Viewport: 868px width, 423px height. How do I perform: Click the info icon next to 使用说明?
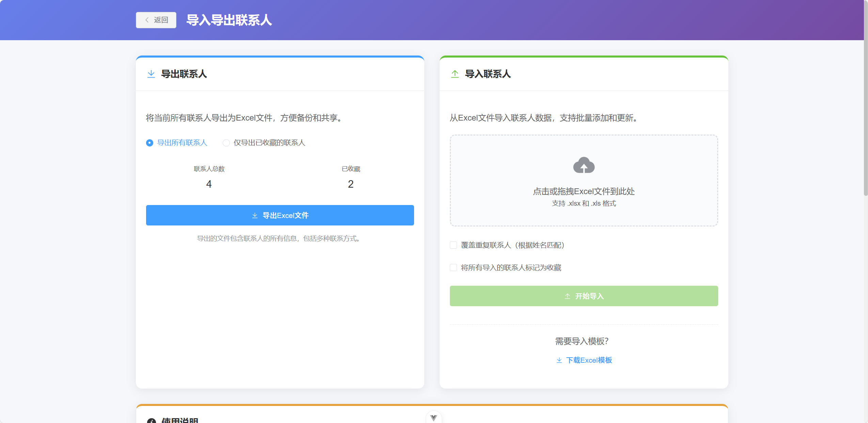coord(152,421)
